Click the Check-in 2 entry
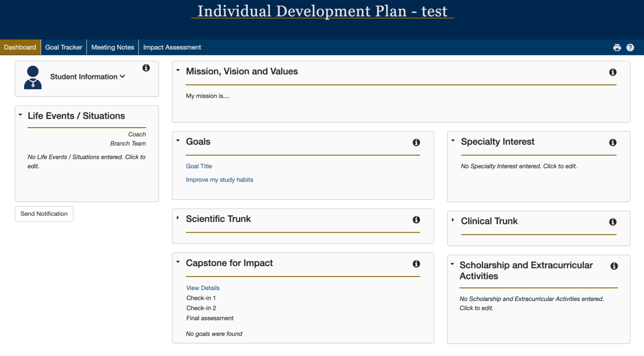Image resolution: width=644 pixels, height=356 pixels. pyautogui.click(x=201, y=308)
